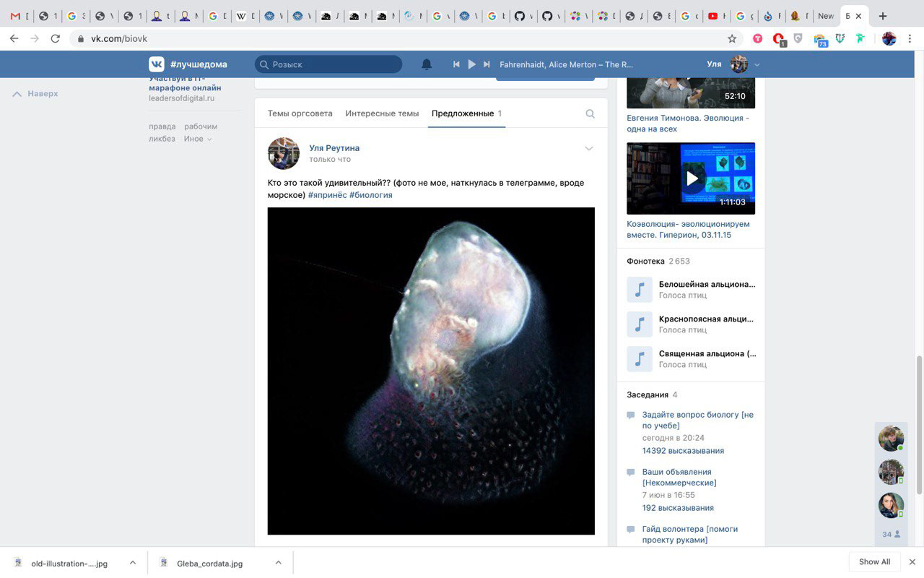This screenshot has width=924, height=578.
Task: Open Ваши объявления discussion
Action: click(x=679, y=477)
